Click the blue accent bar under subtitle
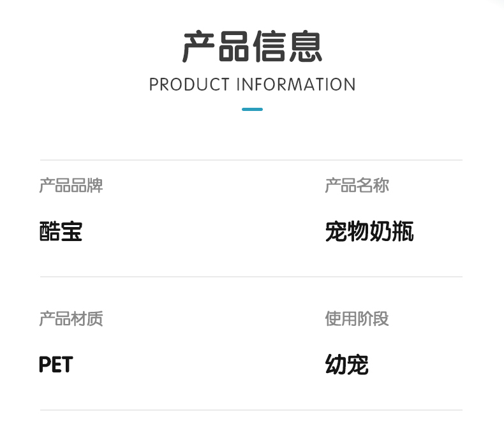The width and height of the screenshot is (504, 426). coord(252,109)
